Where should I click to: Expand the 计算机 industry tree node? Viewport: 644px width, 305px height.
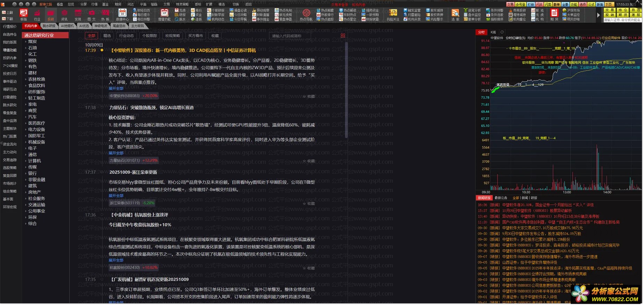click(x=26, y=161)
